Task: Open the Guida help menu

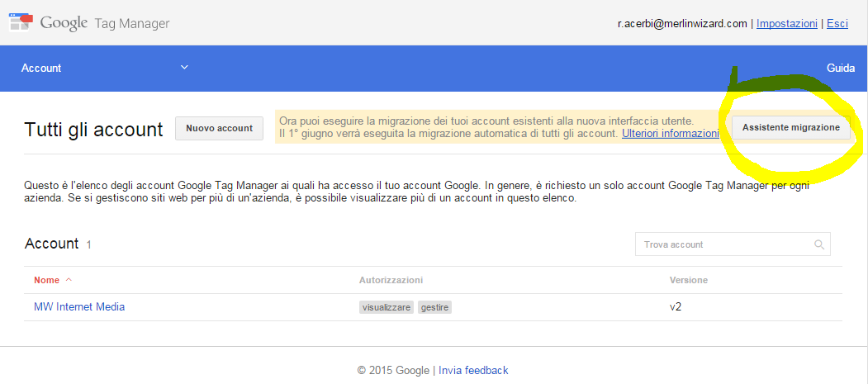Action: 840,68
